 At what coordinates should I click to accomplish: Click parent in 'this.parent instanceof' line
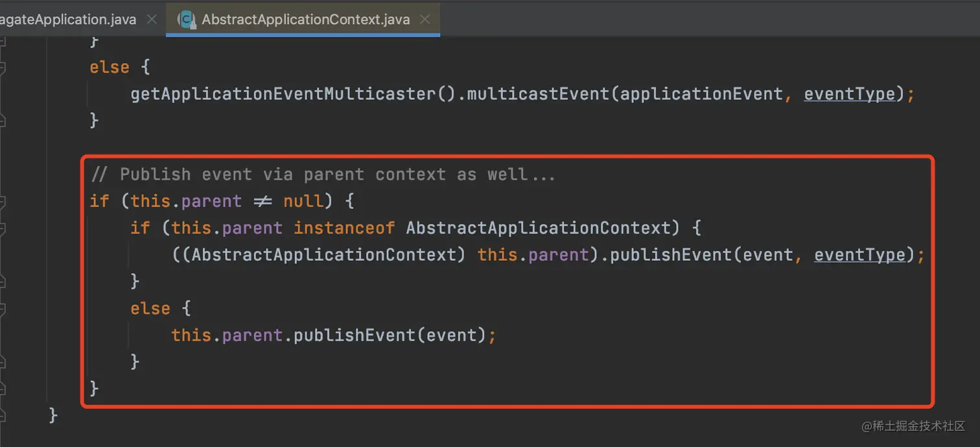click(x=252, y=228)
